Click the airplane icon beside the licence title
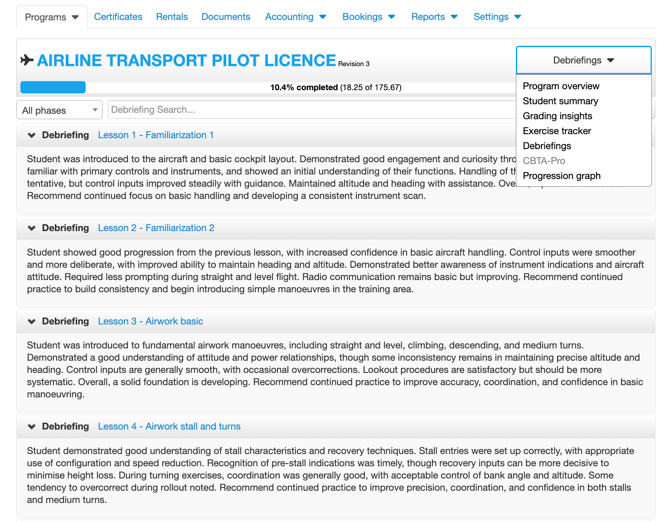The image size is (670, 522). [27, 61]
